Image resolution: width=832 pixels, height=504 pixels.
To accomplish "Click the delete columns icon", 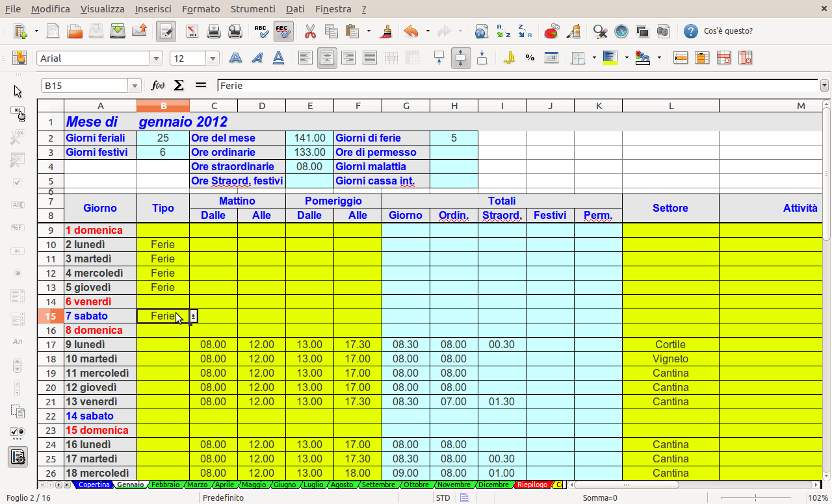I will pyautogui.click(x=745, y=58).
